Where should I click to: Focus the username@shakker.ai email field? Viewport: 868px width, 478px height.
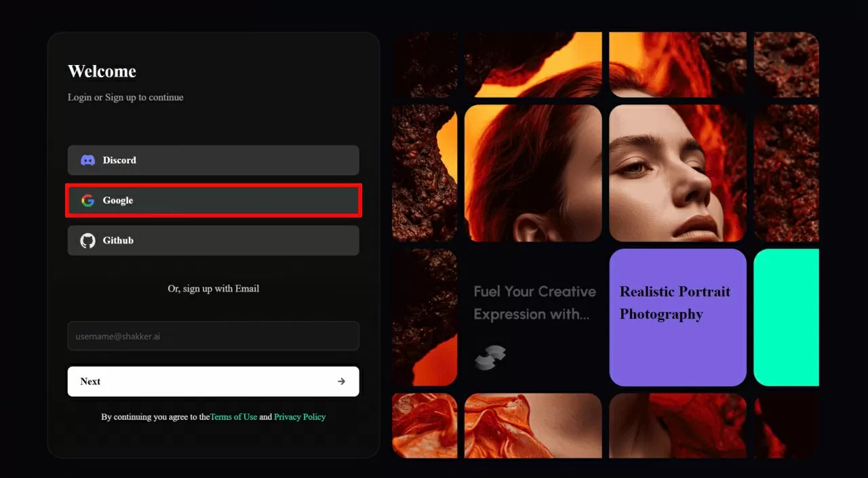(x=213, y=336)
